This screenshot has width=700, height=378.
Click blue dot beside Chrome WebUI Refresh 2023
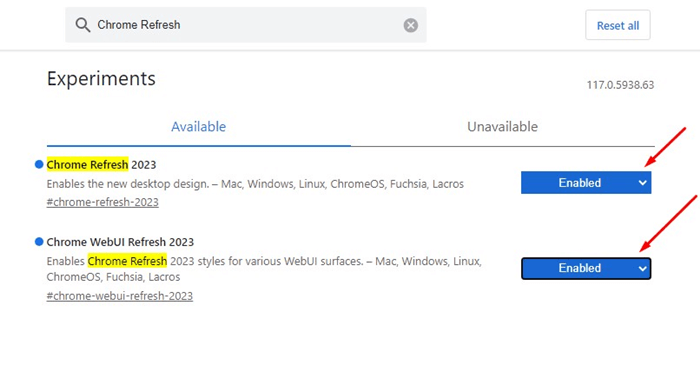coord(39,241)
